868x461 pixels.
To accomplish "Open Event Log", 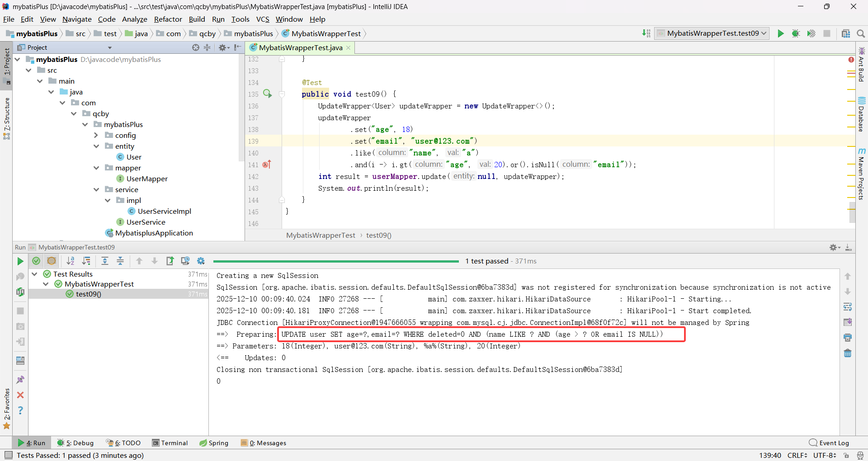I will tap(829, 443).
